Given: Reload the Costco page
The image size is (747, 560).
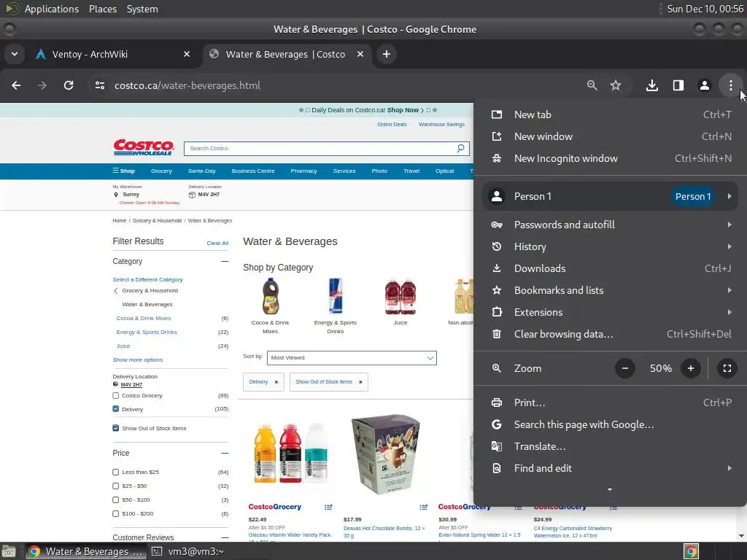Looking at the screenshot, I should click(x=69, y=85).
